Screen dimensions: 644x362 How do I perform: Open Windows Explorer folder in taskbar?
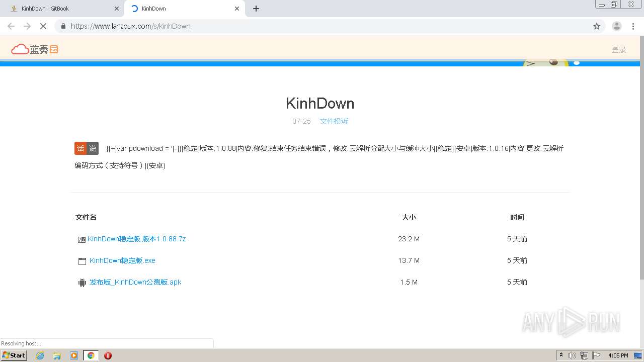tap(57, 355)
